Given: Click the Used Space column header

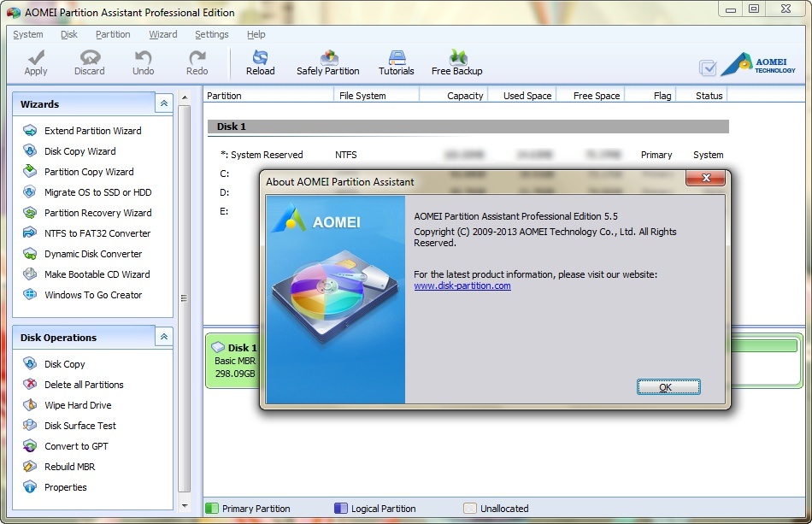Looking at the screenshot, I should (522, 95).
